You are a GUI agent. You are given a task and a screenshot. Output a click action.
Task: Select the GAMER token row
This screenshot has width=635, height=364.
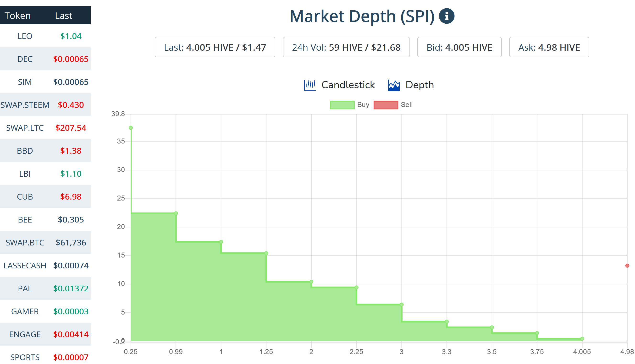(45, 311)
